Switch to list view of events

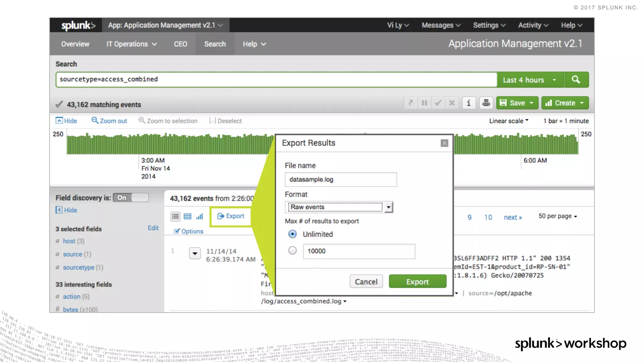point(175,216)
